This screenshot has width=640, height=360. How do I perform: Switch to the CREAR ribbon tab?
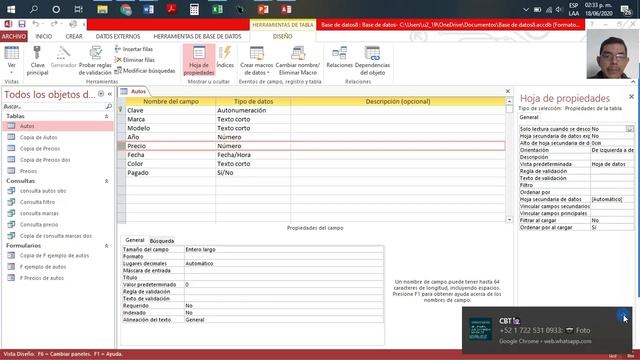tap(74, 36)
